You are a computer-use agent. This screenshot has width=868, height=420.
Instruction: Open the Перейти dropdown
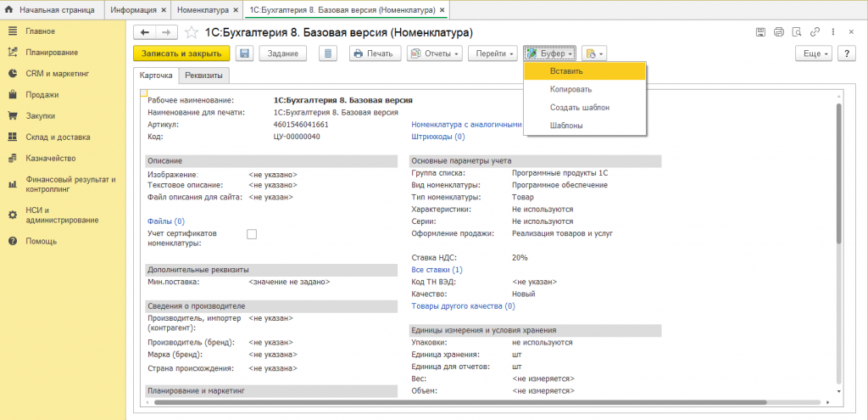[492, 53]
